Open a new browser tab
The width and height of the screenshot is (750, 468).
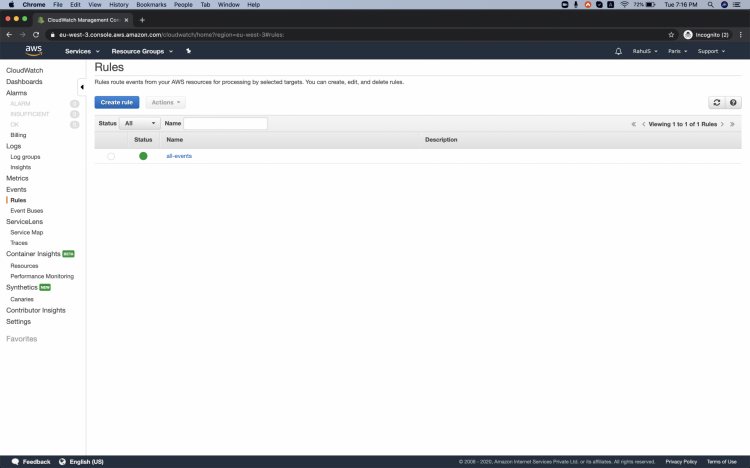[x=142, y=20]
